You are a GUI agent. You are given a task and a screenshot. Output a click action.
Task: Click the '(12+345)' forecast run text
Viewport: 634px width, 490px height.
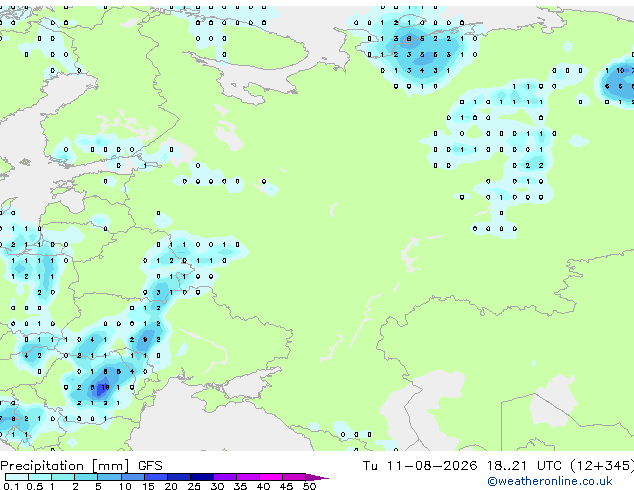pos(602,466)
